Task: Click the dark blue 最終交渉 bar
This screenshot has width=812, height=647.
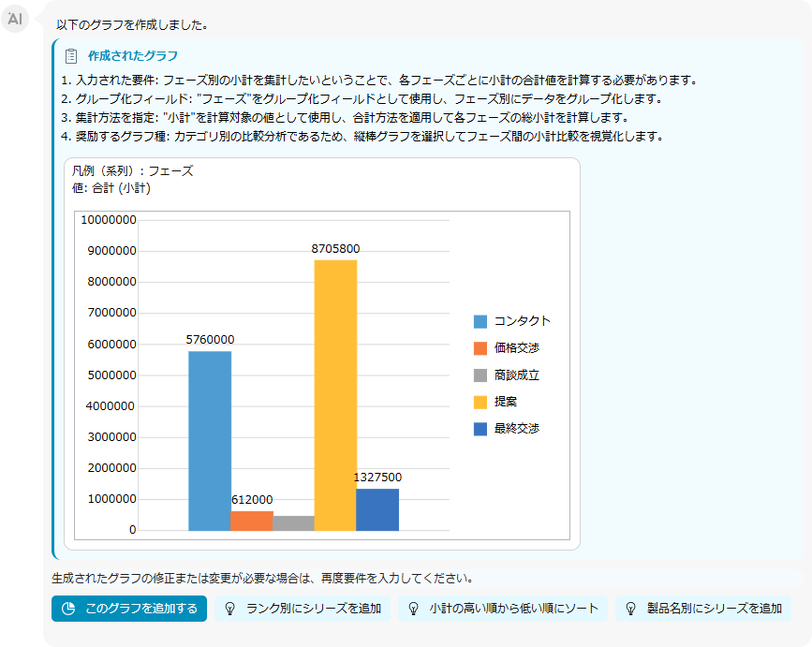Action: (377, 509)
